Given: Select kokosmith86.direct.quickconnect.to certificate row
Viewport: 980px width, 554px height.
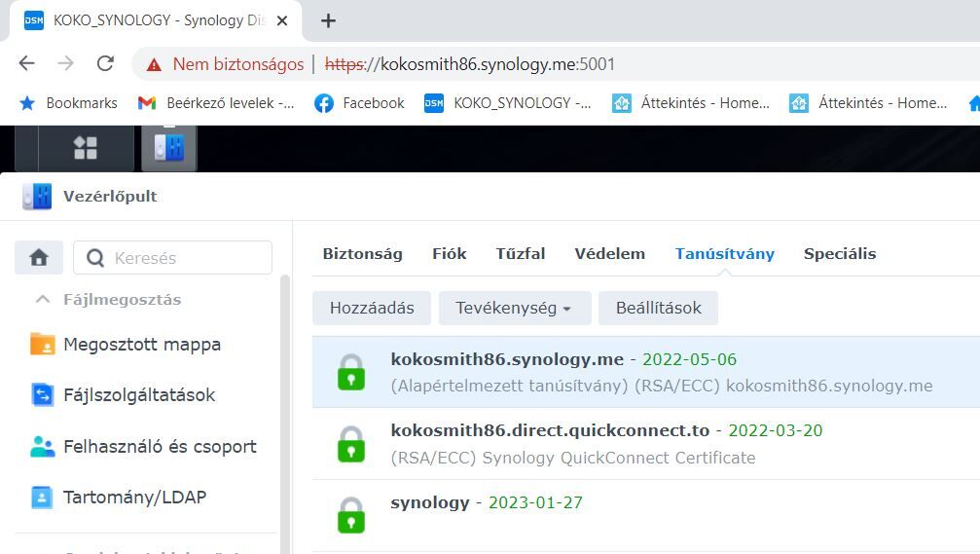Looking at the screenshot, I should [646, 444].
